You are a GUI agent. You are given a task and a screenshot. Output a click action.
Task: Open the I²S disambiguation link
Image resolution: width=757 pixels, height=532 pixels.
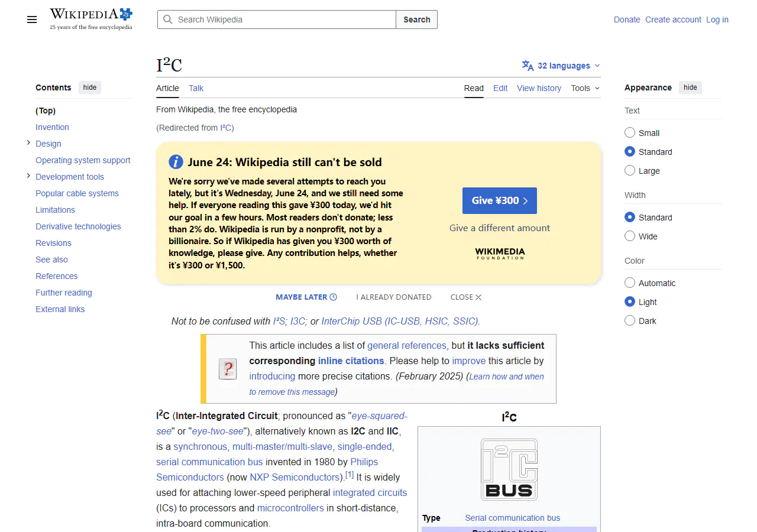(279, 322)
